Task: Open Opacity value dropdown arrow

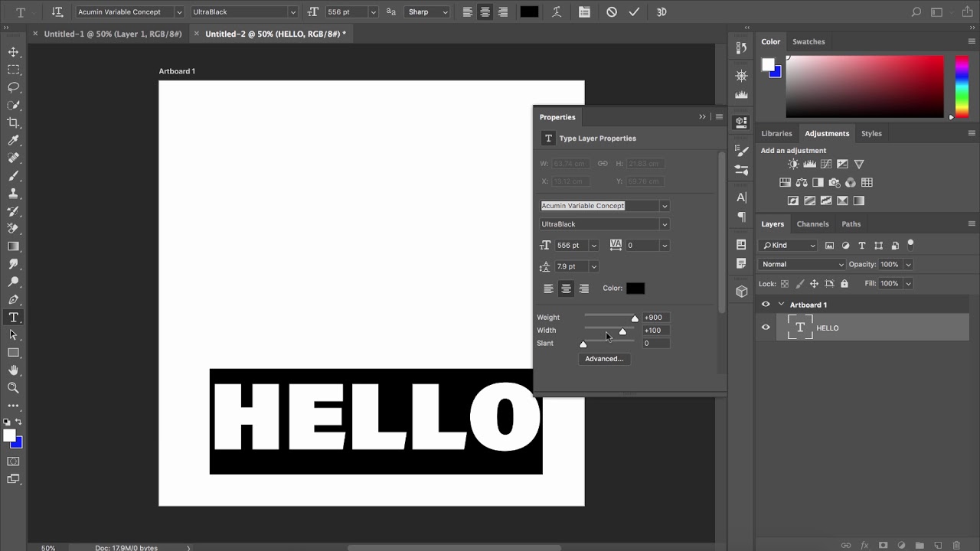Action: tap(908, 264)
